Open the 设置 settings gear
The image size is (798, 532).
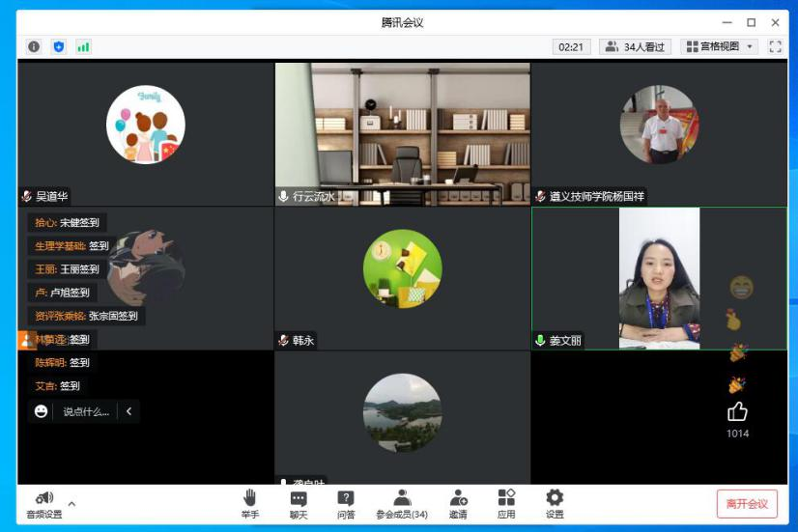tap(555, 504)
